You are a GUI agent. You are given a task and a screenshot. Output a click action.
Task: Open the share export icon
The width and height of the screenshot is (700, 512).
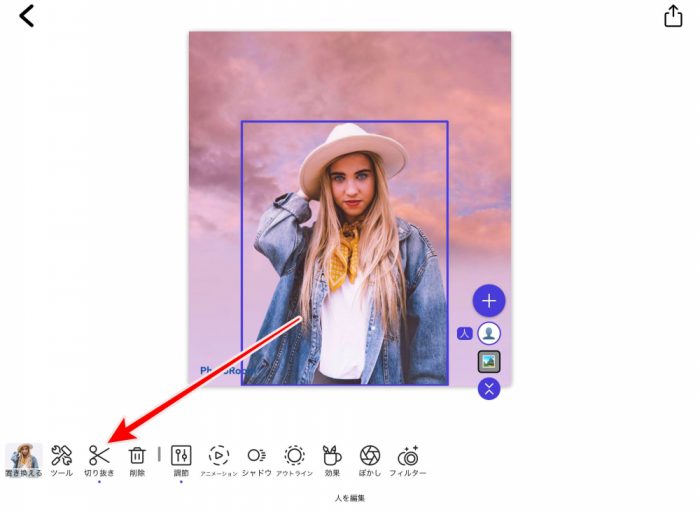[x=673, y=17]
